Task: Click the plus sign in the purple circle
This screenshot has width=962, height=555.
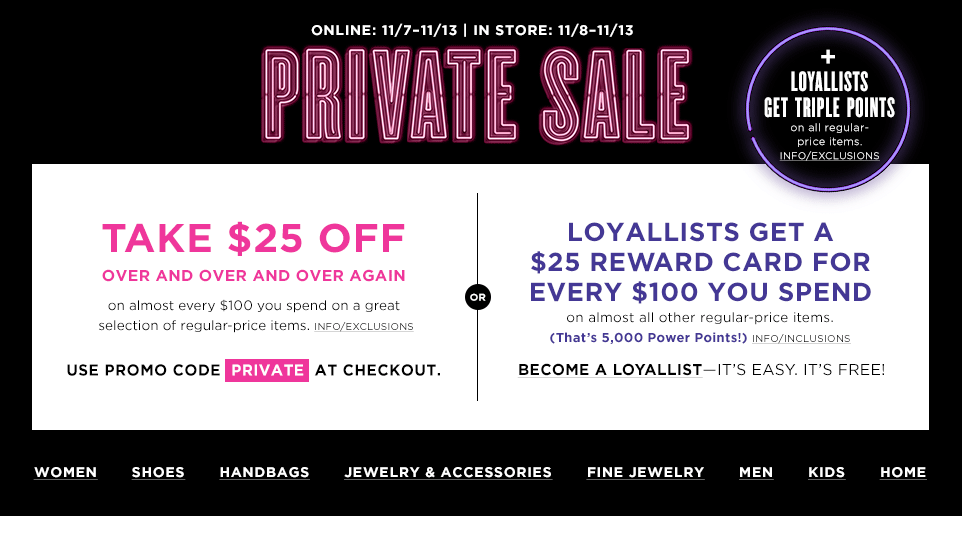Action: (x=828, y=57)
